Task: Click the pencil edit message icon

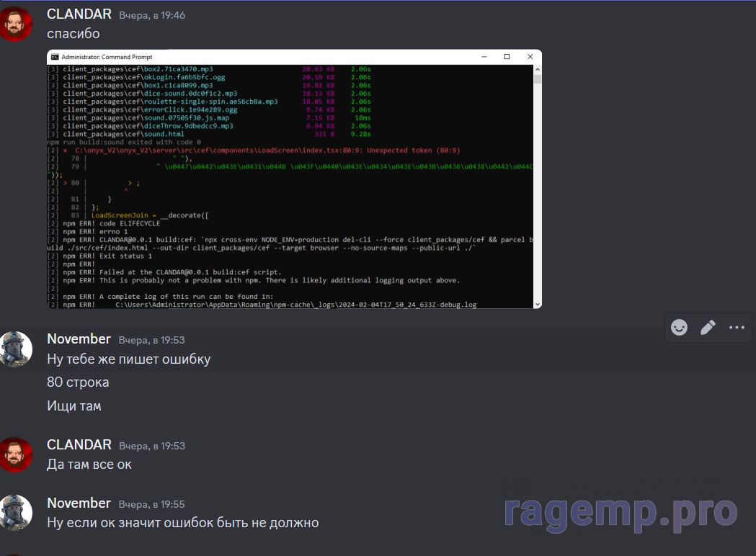Action: pyautogui.click(x=708, y=328)
